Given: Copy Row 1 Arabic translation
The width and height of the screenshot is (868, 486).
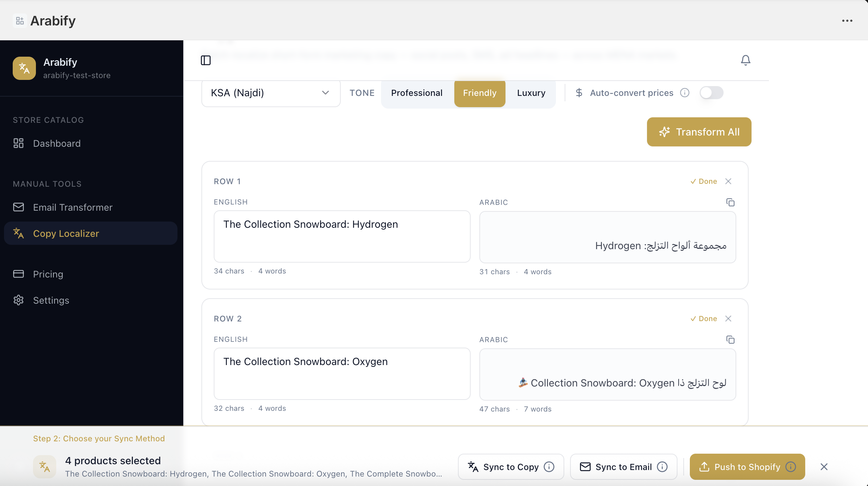Looking at the screenshot, I should click(730, 202).
